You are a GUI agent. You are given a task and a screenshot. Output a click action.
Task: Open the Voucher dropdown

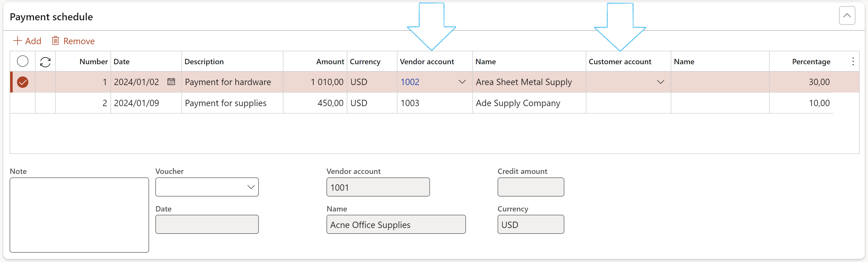click(x=251, y=187)
